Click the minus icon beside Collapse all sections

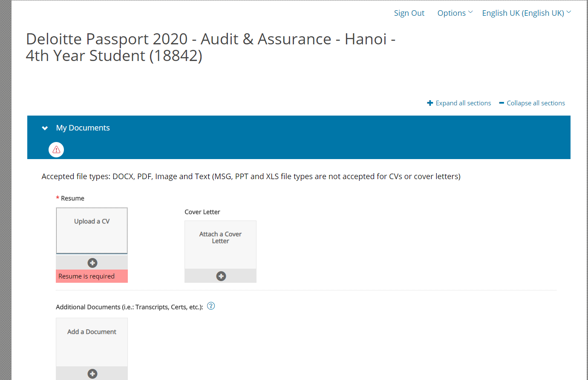(502, 103)
